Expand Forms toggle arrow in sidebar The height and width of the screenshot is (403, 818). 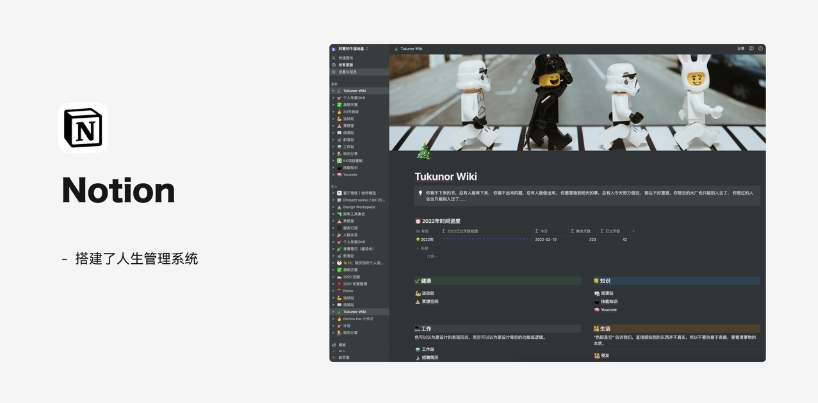tap(333, 291)
